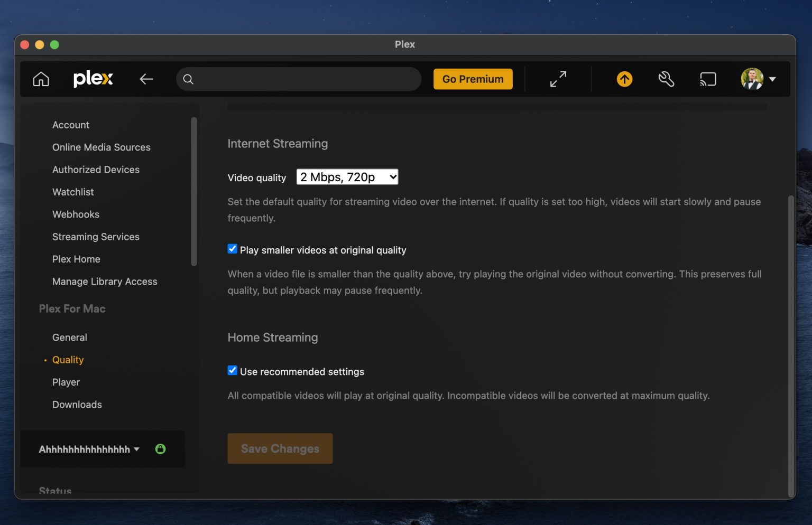Click the cast to device icon
This screenshot has height=525, width=812.
pyautogui.click(x=708, y=79)
